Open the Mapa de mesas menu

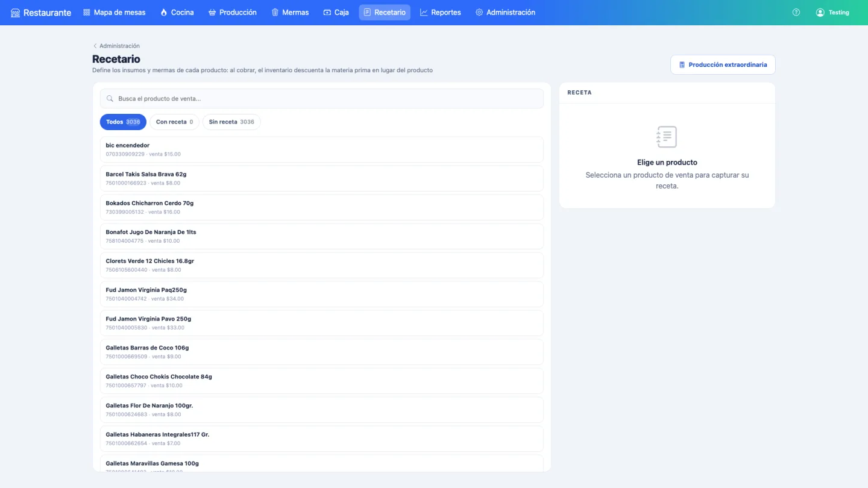pyautogui.click(x=115, y=13)
